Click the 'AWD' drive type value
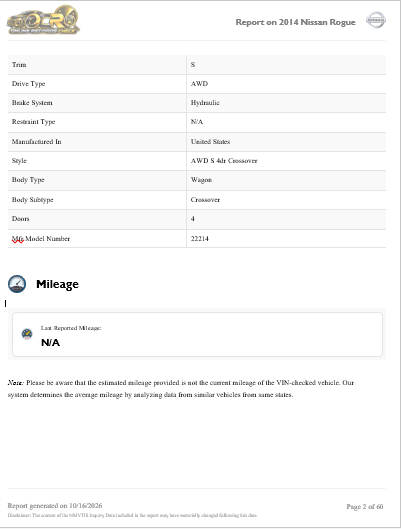 coord(199,84)
